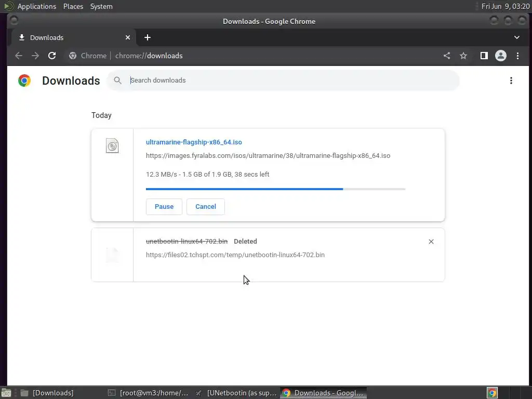Expand the tab search chevron

click(517, 37)
